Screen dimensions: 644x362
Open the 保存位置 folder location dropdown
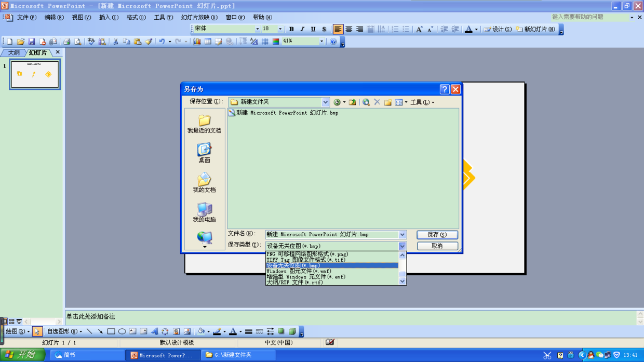325,102
